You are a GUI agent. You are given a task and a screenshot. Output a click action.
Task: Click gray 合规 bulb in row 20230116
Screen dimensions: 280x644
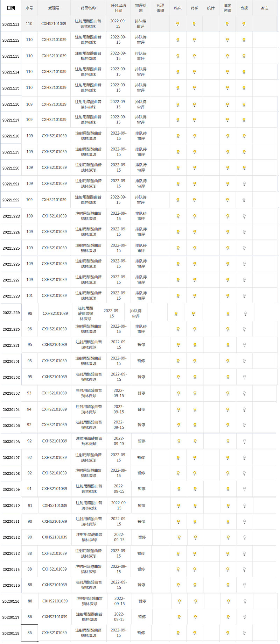pyautogui.click(x=245, y=601)
